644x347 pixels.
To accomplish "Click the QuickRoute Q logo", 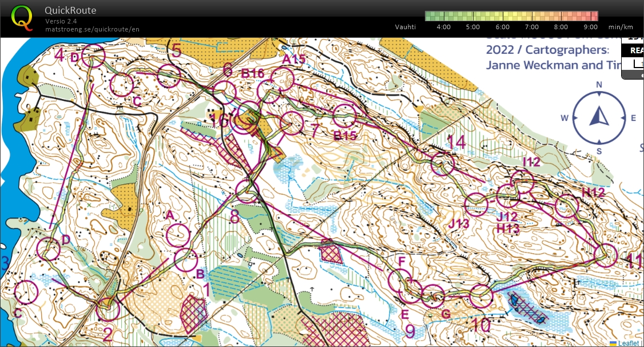I will click(x=22, y=18).
